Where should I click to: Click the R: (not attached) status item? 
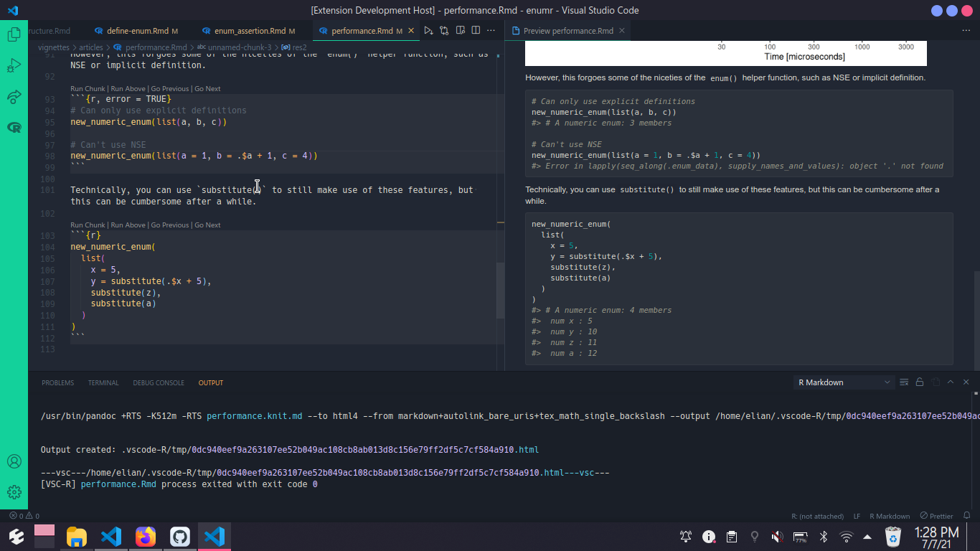tap(817, 516)
